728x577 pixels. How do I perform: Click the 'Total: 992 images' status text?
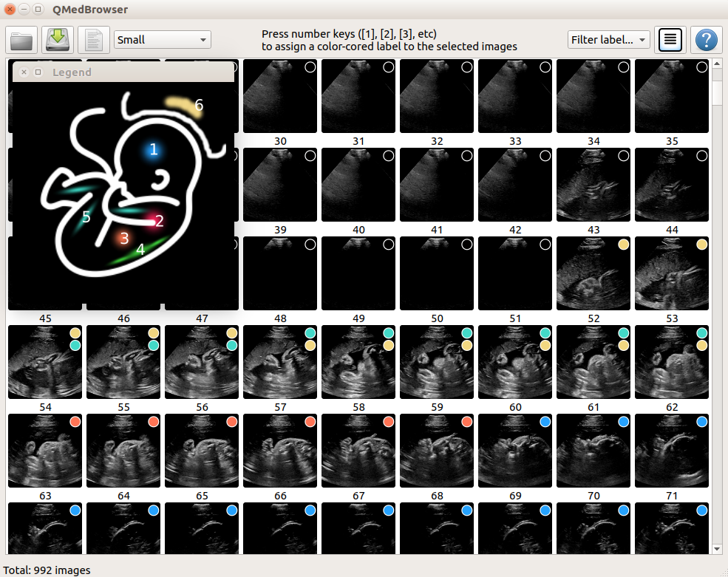(x=47, y=570)
